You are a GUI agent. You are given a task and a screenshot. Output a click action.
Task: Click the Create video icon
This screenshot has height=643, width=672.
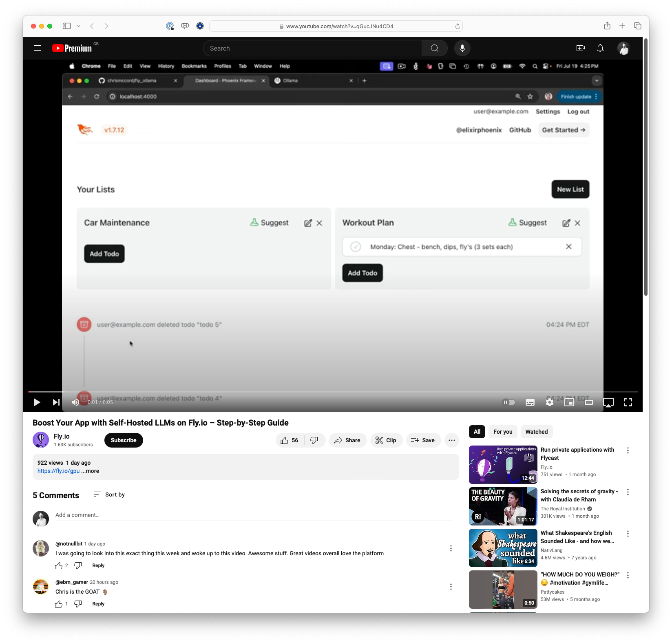point(581,48)
